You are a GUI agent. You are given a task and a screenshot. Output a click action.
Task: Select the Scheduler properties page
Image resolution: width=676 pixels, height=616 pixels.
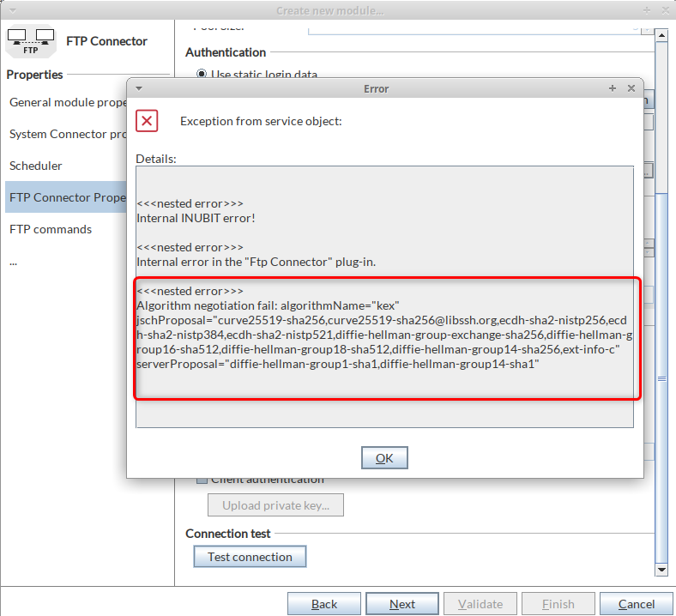(36, 166)
